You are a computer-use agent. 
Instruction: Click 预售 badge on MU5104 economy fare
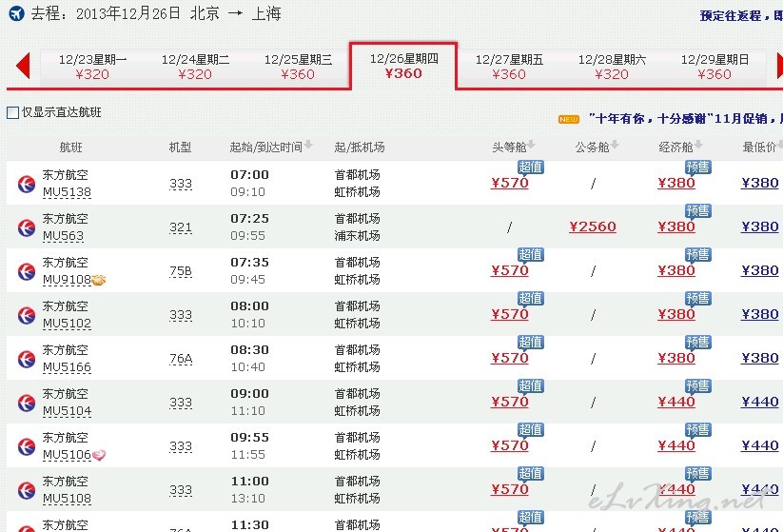point(698,385)
